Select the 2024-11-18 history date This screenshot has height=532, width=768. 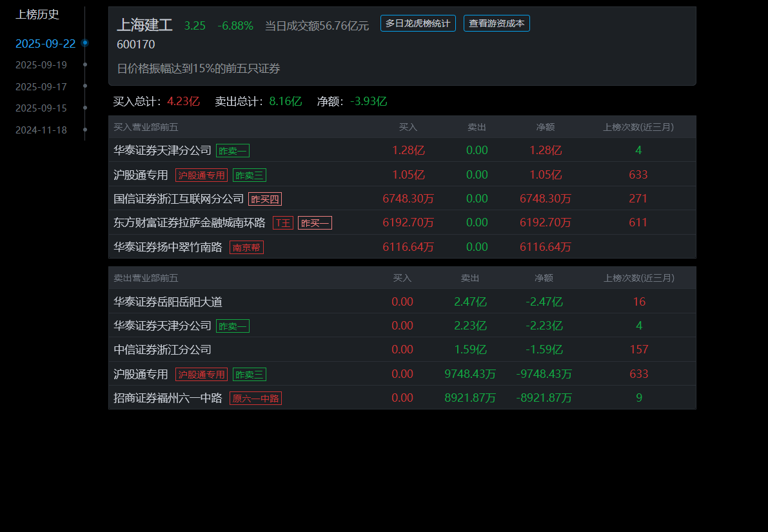pyautogui.click(x=41, y=130)
